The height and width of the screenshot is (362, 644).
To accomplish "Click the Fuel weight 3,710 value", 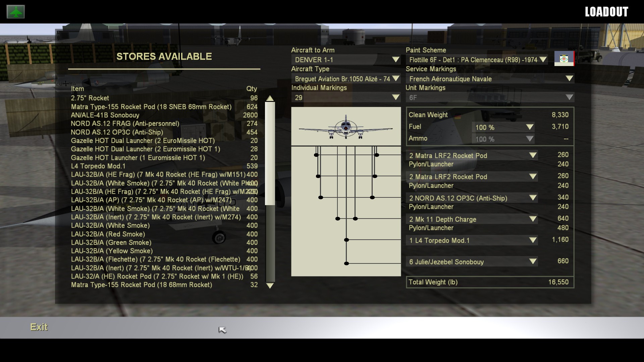I will point(560,127).
